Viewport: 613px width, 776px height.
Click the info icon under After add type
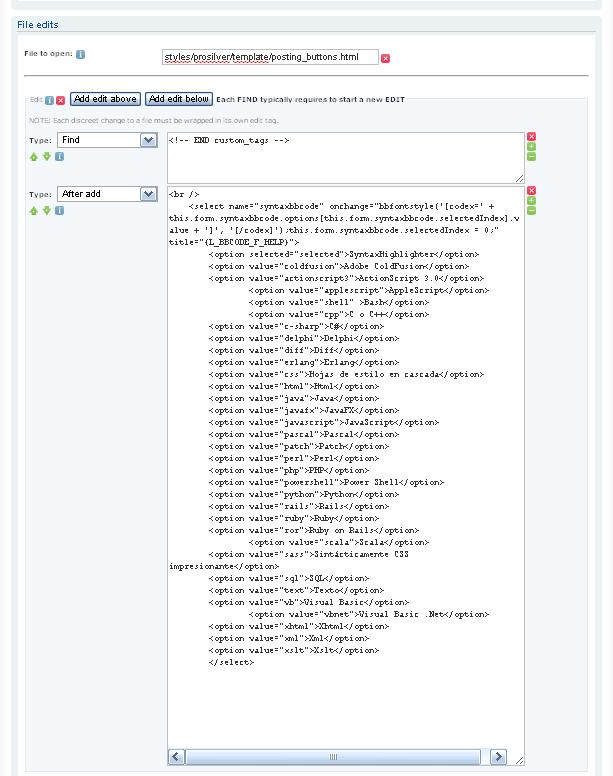point(59,210)
